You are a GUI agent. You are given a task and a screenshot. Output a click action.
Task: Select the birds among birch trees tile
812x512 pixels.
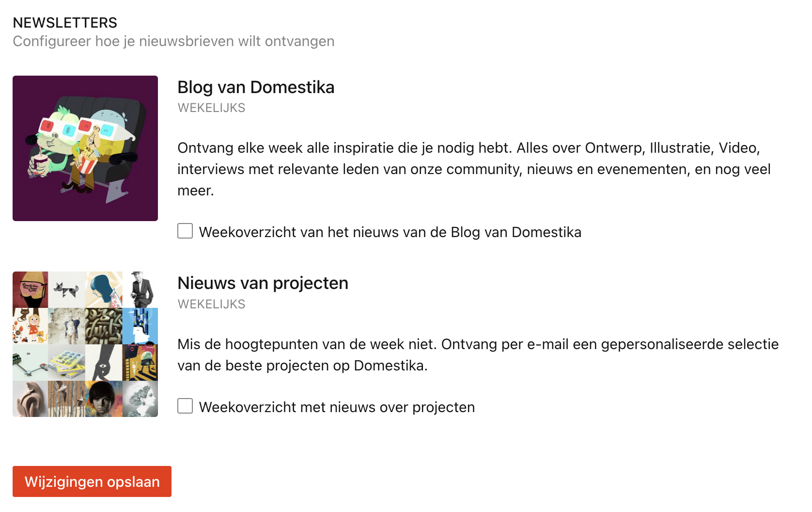(x=67, y=399)
